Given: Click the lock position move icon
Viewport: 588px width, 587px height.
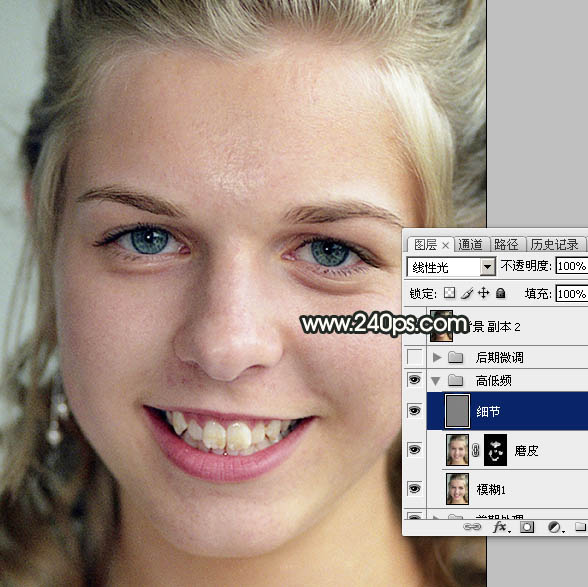Looking at the screenshot, I should [x=484, y=293].
